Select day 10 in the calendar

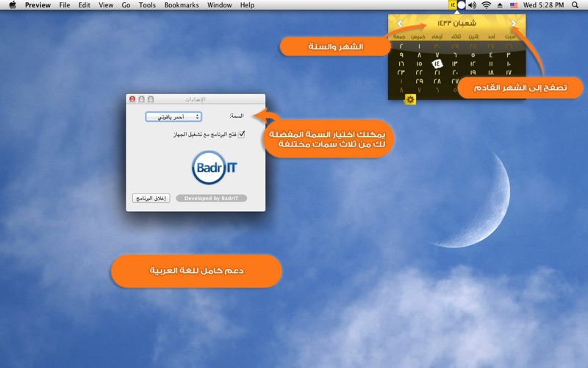point(509,64)
